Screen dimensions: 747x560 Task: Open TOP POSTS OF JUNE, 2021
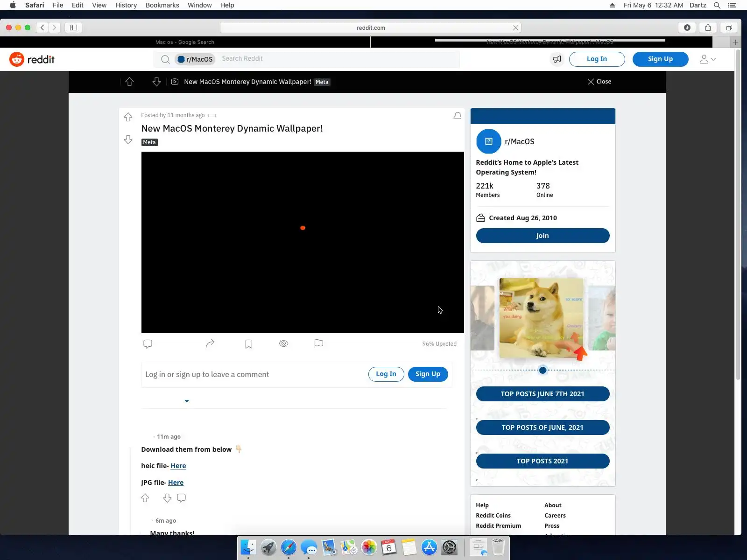click(x=543, y=427)
